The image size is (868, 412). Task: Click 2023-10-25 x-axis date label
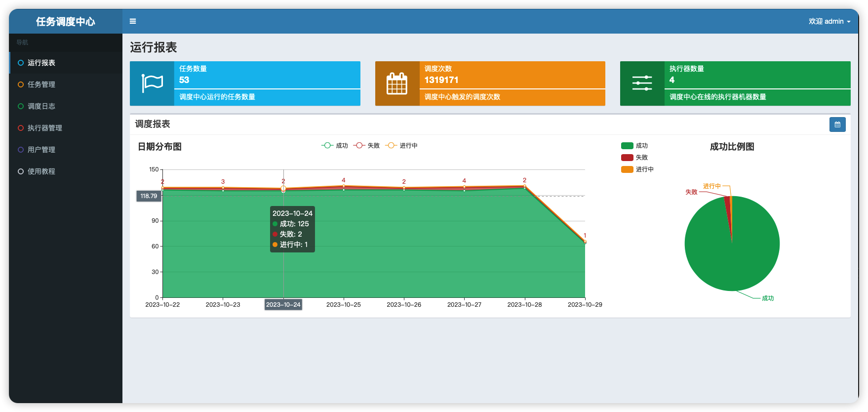pyautogui.click(x=344, y=305)
